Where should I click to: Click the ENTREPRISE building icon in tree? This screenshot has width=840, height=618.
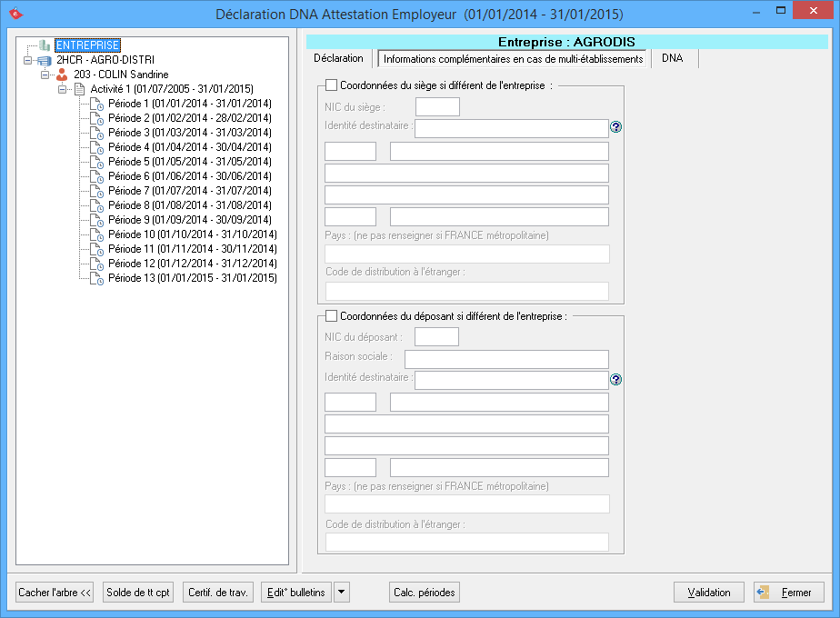coord(45,45)
